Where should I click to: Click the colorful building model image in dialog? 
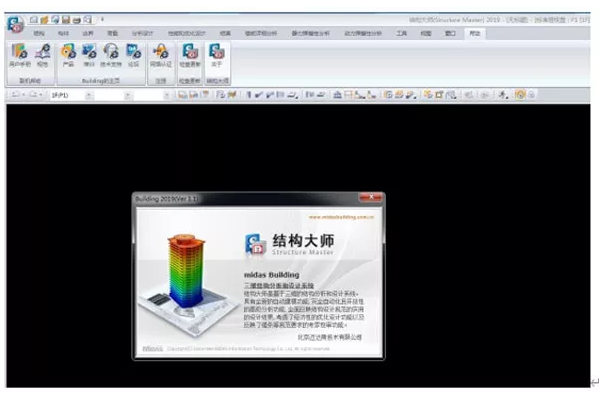point(186,271)
